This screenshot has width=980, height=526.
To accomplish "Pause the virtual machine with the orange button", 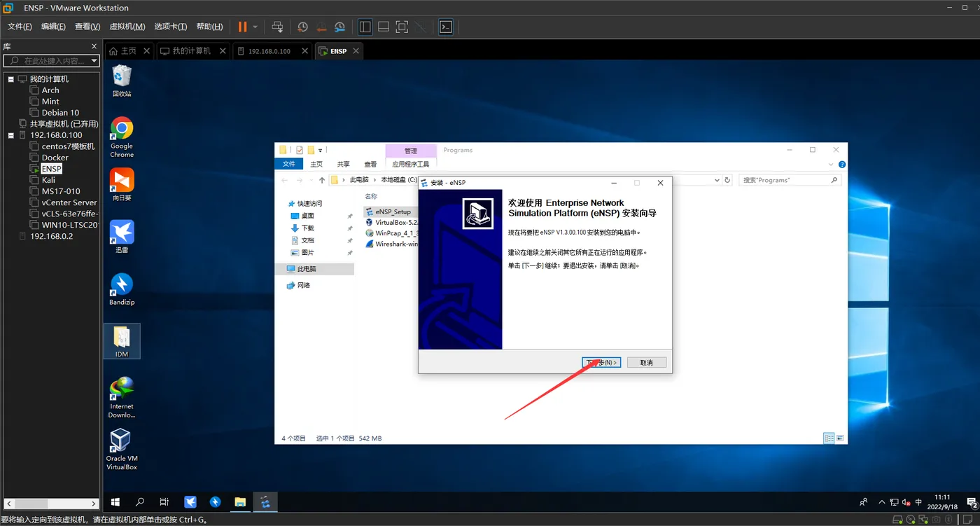I will [242, 27].
